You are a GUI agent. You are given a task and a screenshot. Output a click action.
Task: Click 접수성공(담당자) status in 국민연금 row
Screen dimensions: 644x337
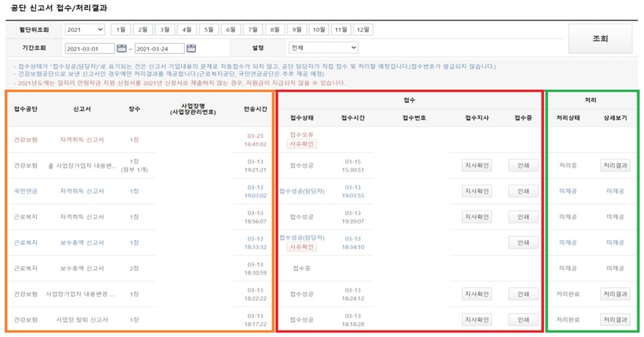(x=302, y=191)
